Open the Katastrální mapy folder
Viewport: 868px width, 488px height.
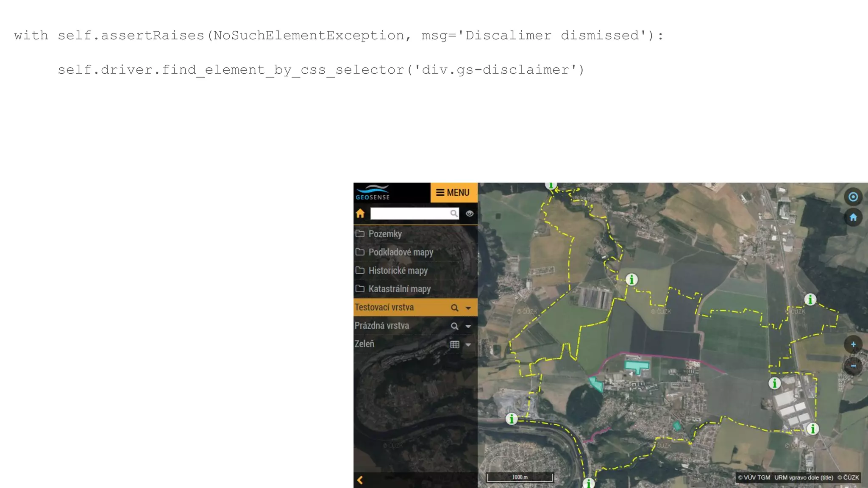pos(399,289)
